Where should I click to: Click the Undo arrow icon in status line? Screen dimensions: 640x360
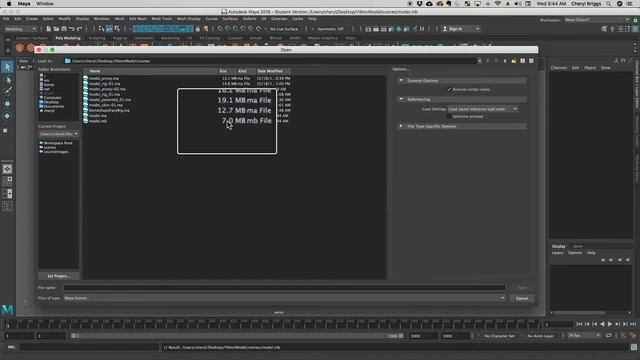[72, 29]
